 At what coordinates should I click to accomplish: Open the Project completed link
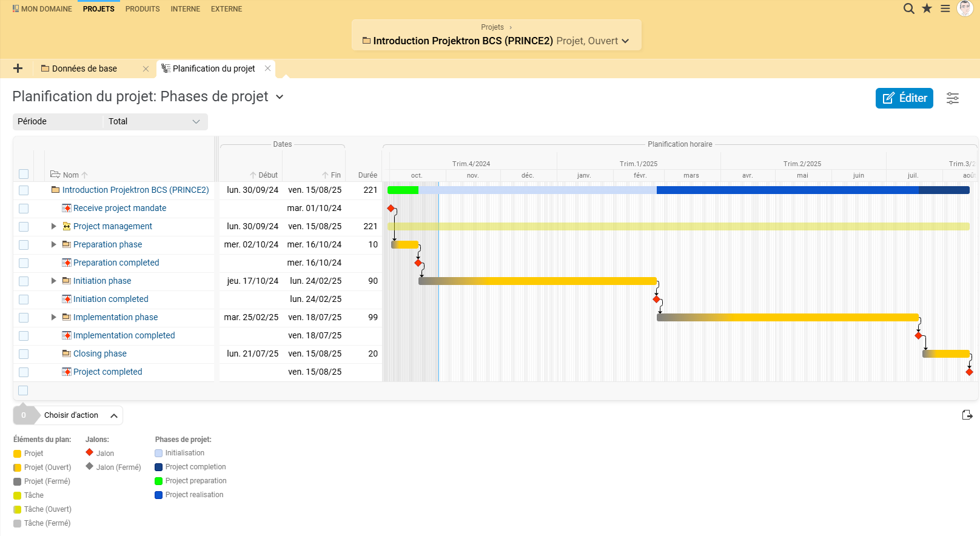(108, 372)
